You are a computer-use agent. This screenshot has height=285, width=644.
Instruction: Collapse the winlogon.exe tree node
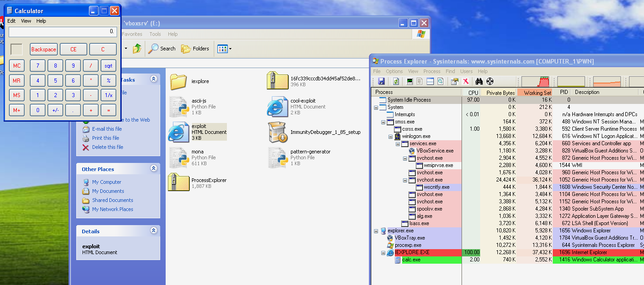coord(390,136)
